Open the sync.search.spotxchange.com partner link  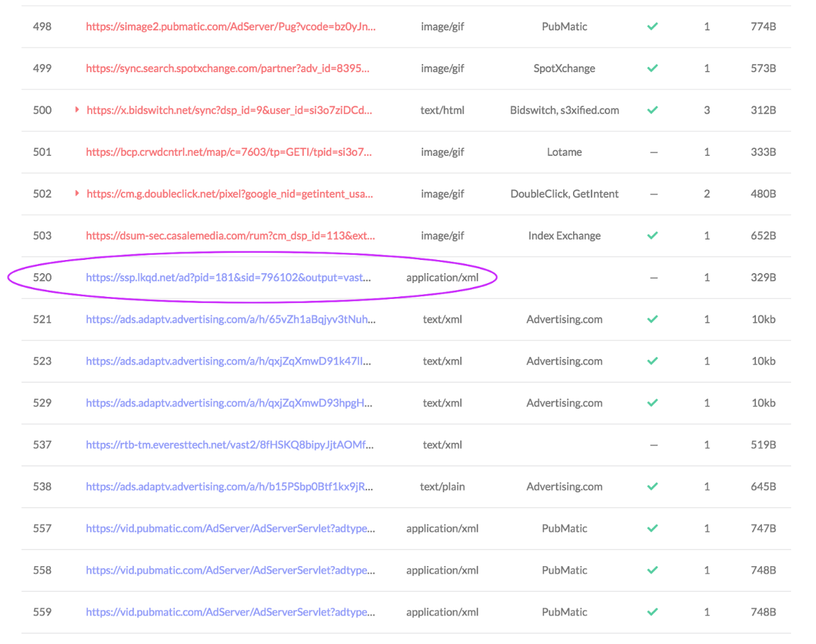point(227,68)
